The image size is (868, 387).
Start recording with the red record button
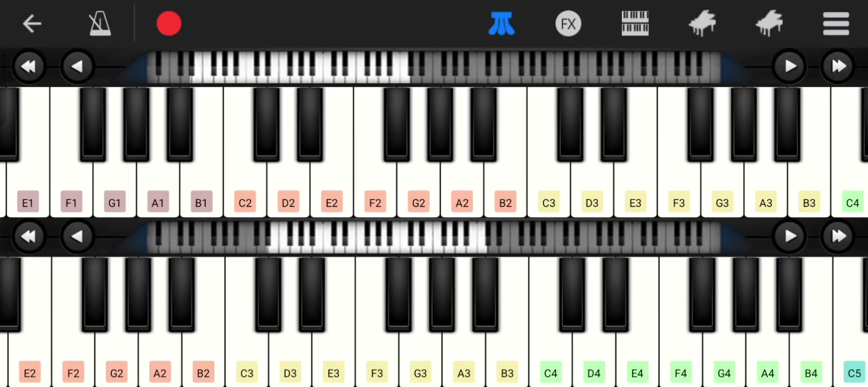169,24
